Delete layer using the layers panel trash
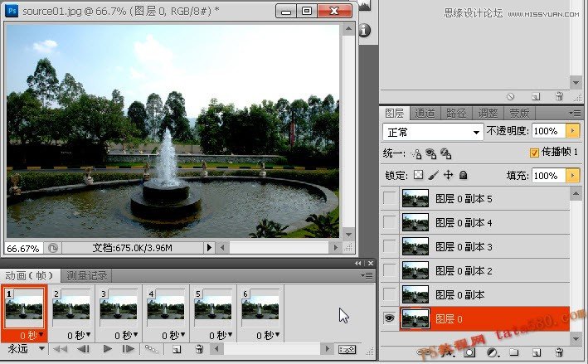This screenshot has height=364, width=588. pyautogui.click(x=558, y=352)
